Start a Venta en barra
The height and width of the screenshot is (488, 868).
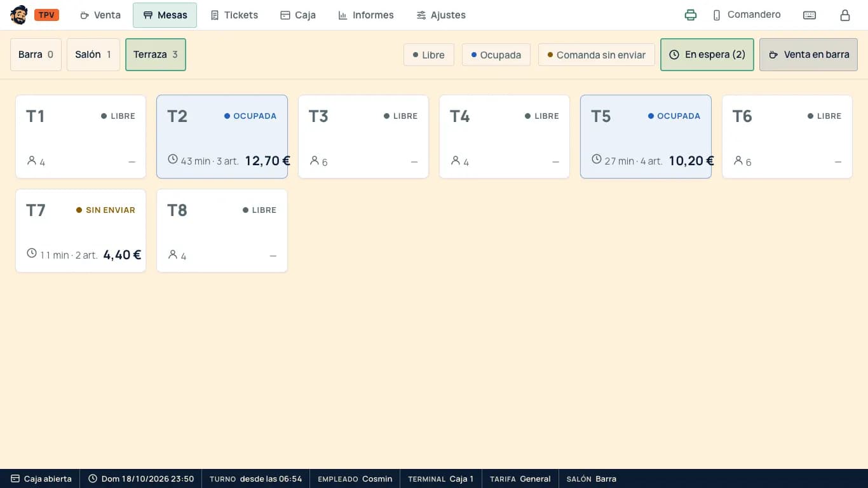click(x=808, y=55)
